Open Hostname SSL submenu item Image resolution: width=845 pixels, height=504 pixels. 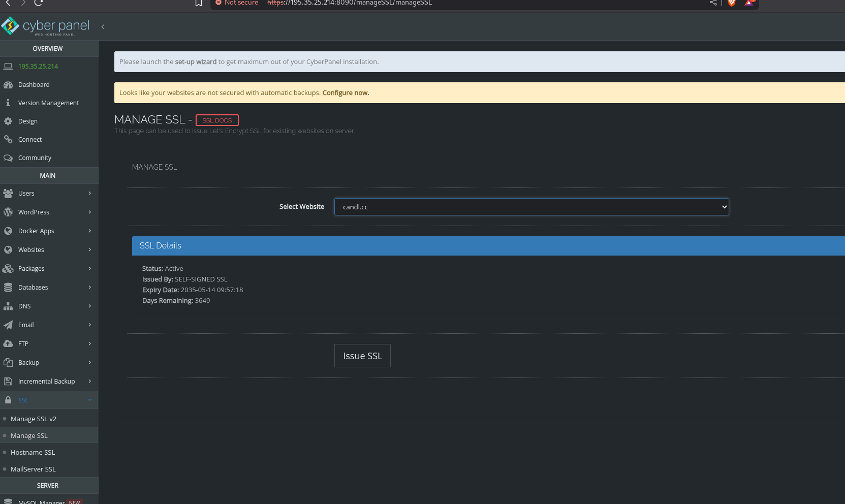click(33, 452)
